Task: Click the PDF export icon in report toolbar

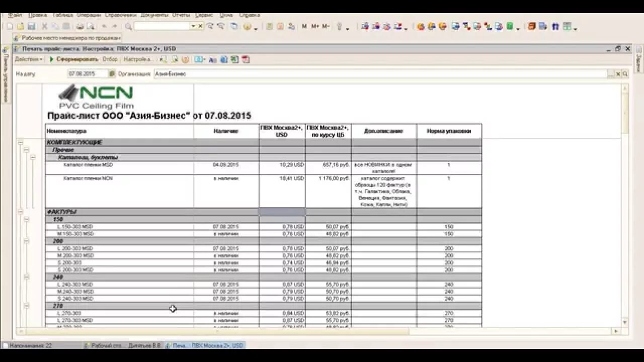Action: point(246,59)
